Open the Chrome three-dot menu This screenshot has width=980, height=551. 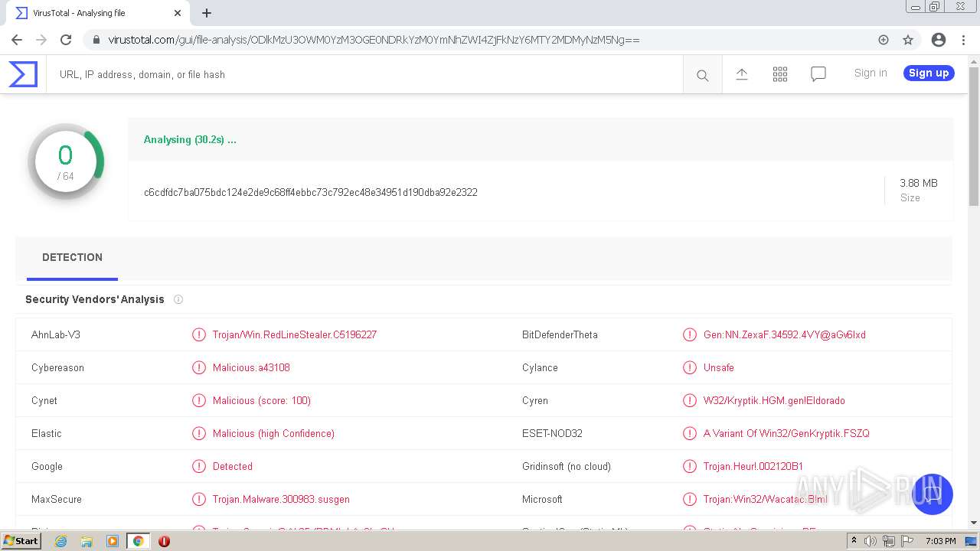pyautogui.click(x=963, y=40)
